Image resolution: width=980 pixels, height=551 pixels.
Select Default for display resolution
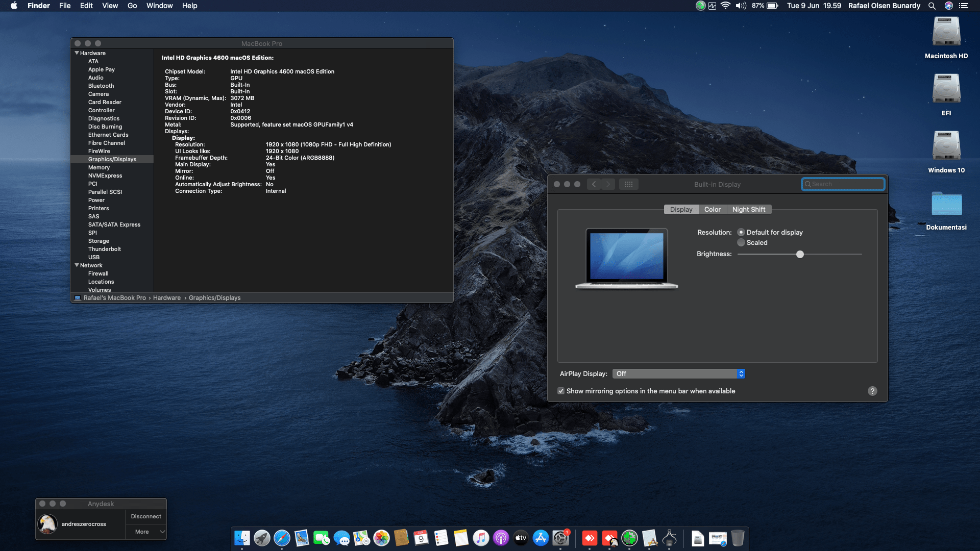tap(741, 232)
